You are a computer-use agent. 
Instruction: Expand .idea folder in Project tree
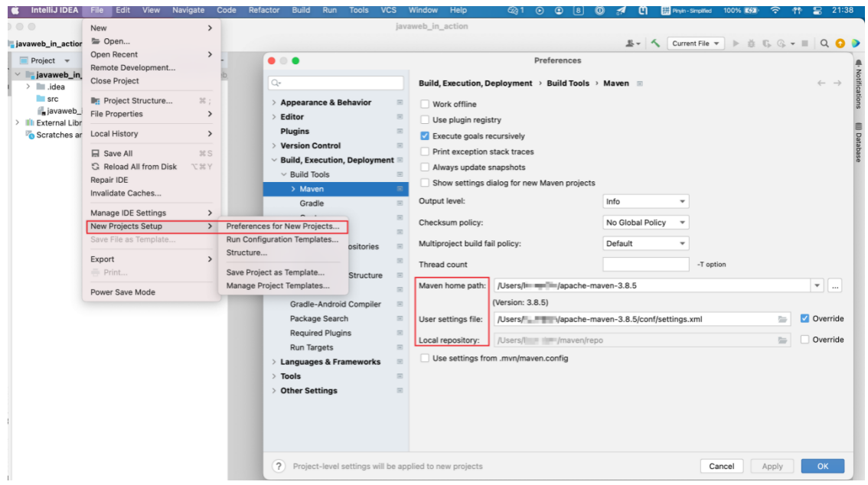coord(28,86)
